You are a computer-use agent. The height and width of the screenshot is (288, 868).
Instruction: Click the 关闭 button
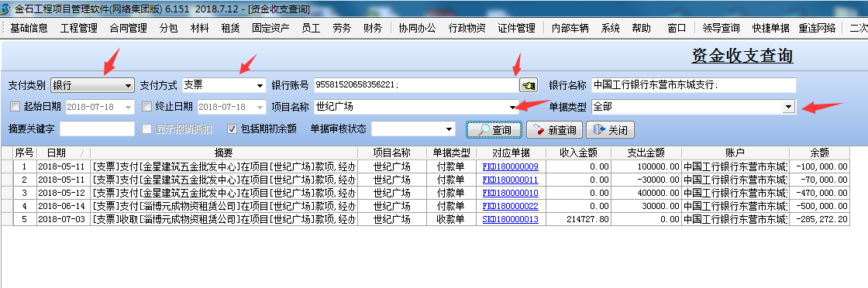[x=610, y=130]
